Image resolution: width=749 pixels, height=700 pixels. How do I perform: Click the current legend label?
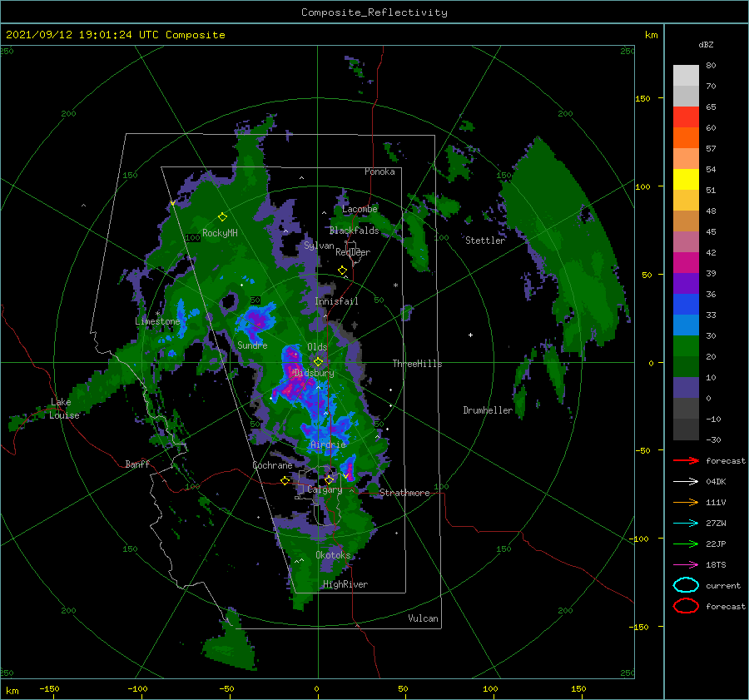pyautogui.click(x=723, y=585)
